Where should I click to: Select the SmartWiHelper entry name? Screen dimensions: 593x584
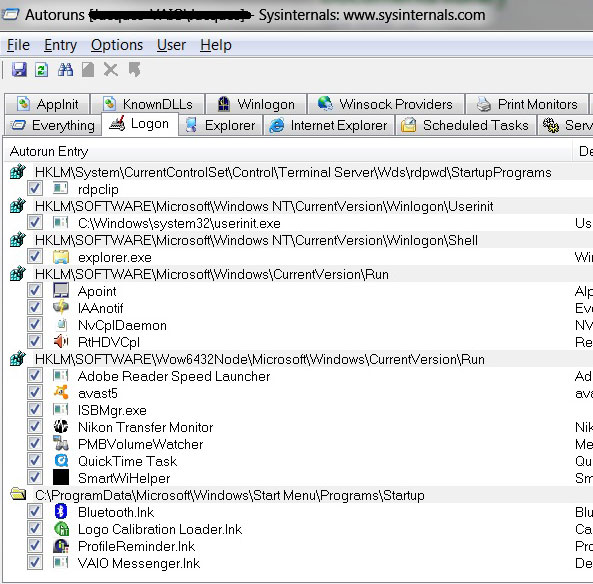pos(124,478)
